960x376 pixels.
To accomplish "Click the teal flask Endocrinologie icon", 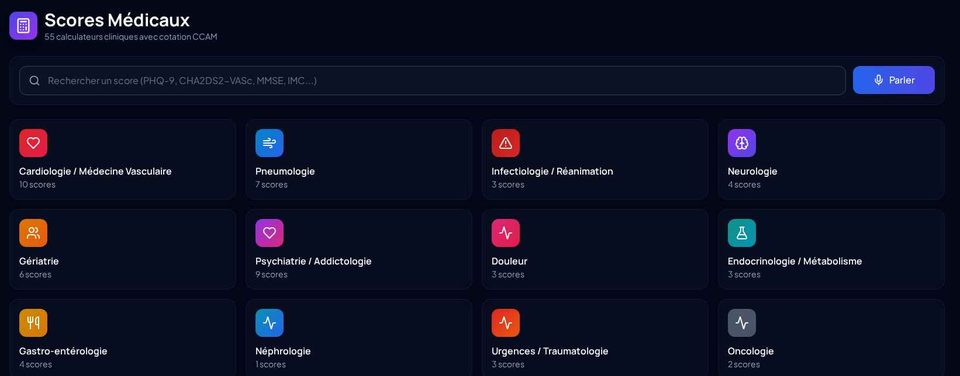I will pos(742,233).
